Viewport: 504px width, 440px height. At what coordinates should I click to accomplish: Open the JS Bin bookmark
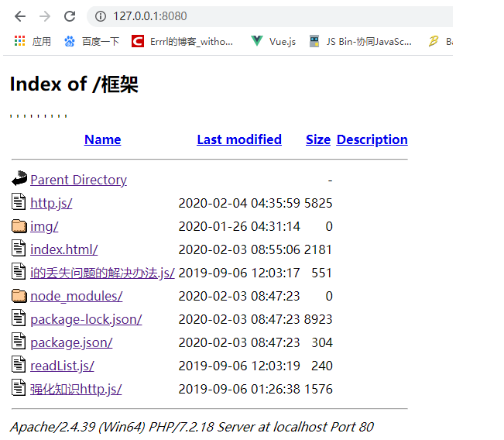pos(360,42)
